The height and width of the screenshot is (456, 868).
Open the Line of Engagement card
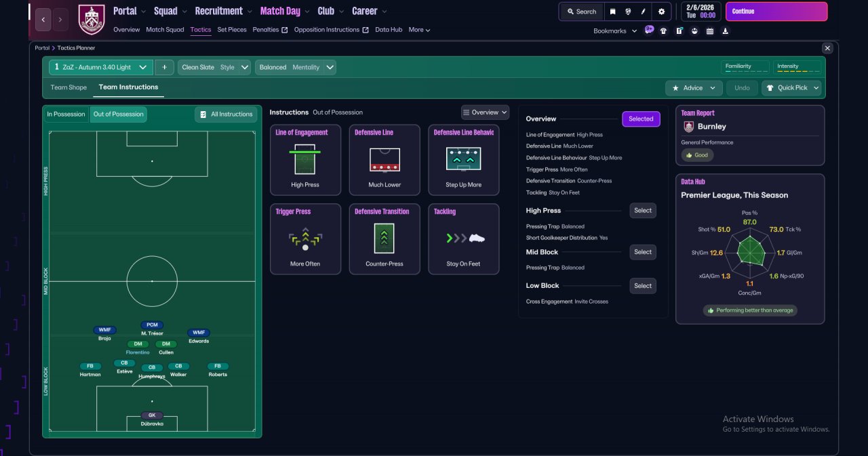point(305,161)
